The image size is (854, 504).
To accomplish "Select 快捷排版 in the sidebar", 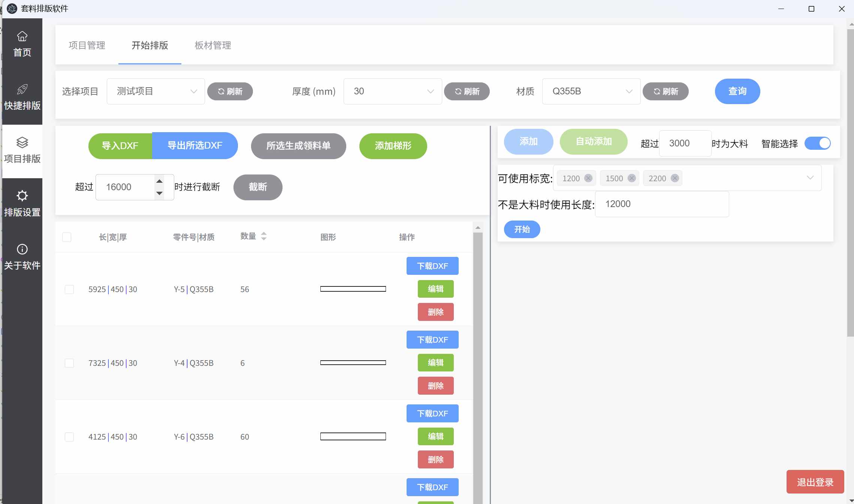I will tap(22, 97).
